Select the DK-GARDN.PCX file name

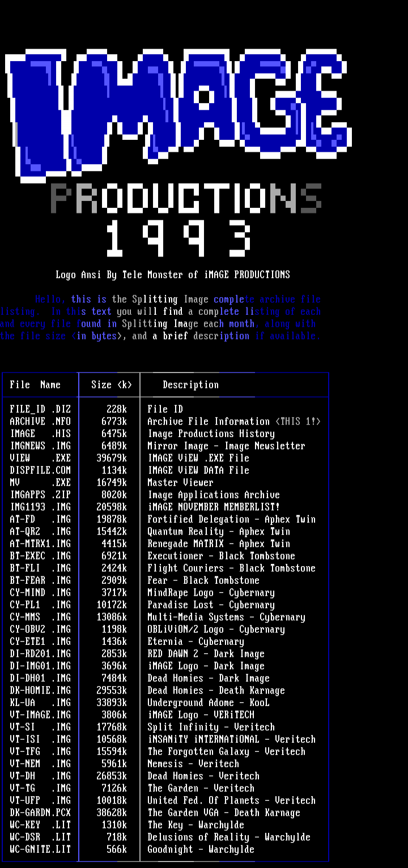click(x=40, y=813)
